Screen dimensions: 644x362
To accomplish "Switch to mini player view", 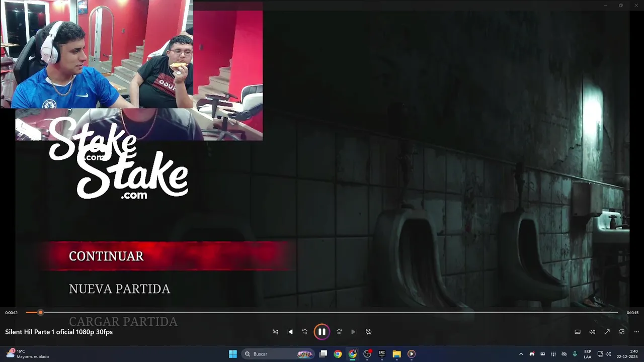I will coord(622,332).
